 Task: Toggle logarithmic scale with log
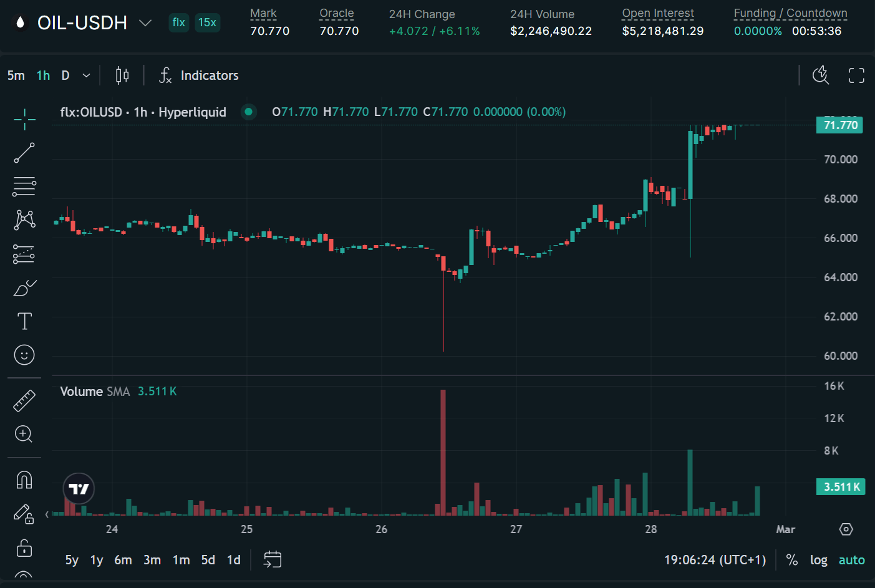tap(818, 560)
